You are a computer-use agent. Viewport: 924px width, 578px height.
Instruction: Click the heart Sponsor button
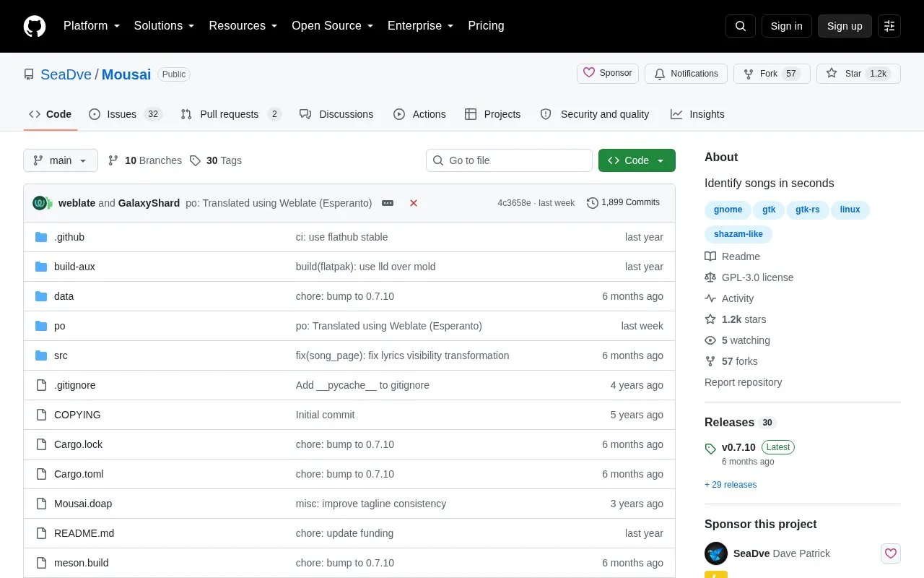click(x=608, y=74)
